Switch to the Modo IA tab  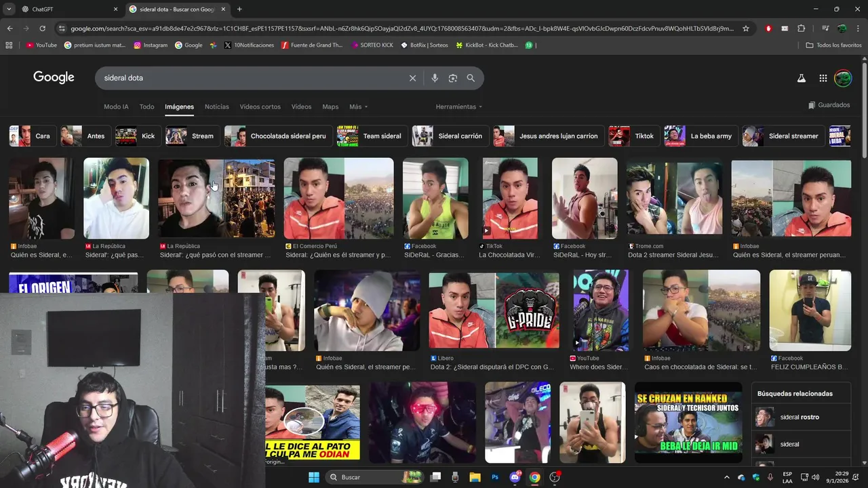click(x=116, y=106)
